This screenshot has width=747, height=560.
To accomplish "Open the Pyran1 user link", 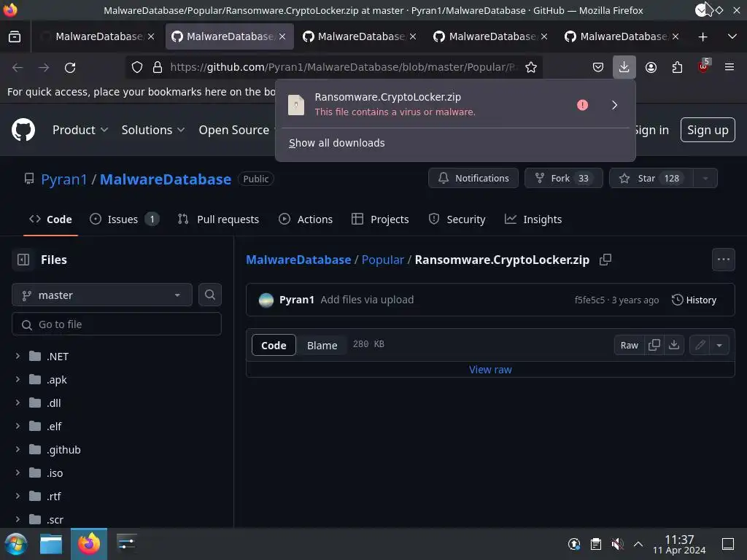I will pos(64,179).
